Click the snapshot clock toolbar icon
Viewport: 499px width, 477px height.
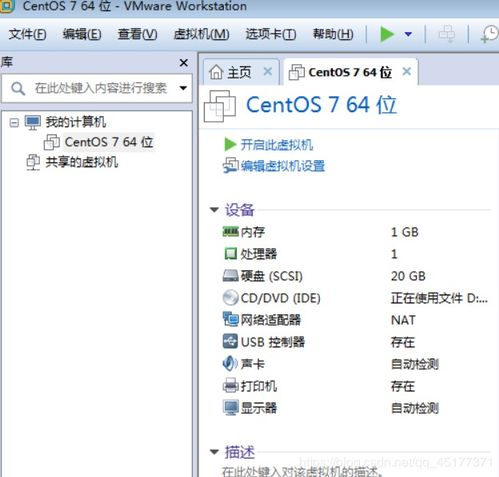coord(489,35)
